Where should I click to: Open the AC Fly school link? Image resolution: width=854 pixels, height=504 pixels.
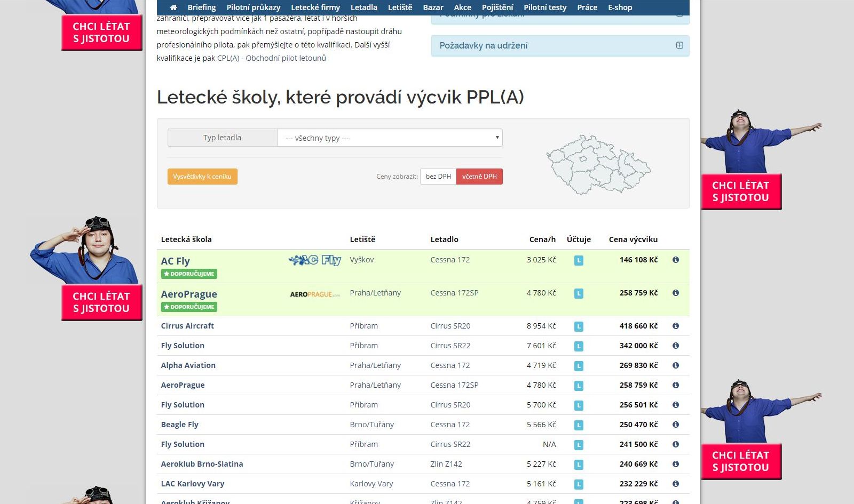click(175, 261)
